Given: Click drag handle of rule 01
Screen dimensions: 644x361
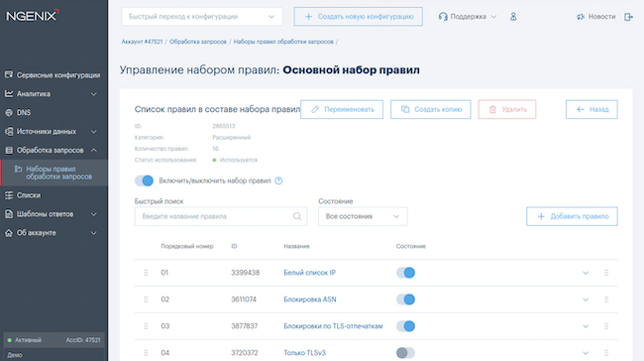Looking at the screenshot, I should pos(146,273).
